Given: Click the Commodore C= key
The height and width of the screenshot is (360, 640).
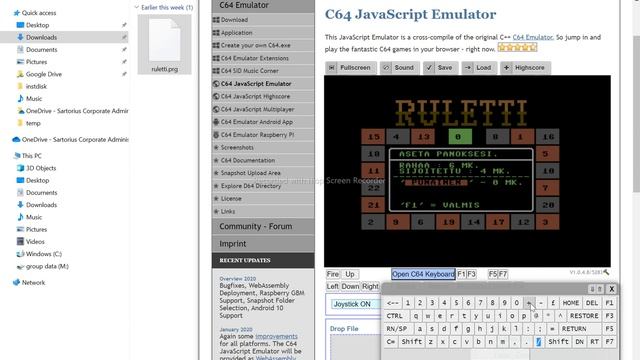Looking at the screenshot, I should (x=390, y=342).
